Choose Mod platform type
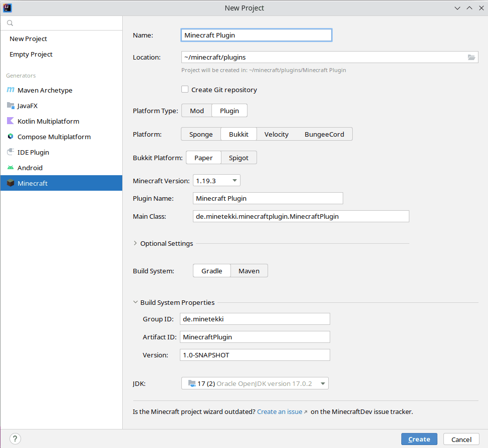Screen dimensions: 488x448 (x=197, y=111)
